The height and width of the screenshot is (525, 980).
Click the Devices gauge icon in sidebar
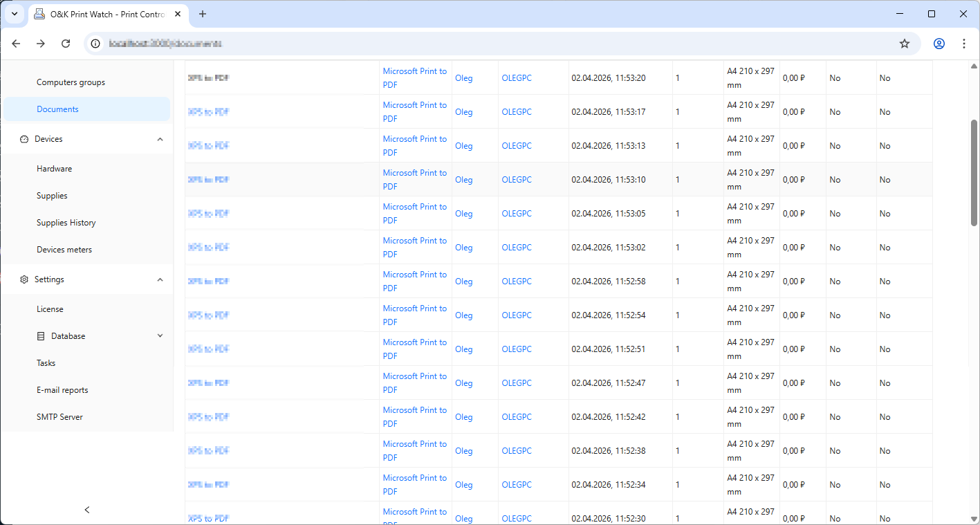24,139
